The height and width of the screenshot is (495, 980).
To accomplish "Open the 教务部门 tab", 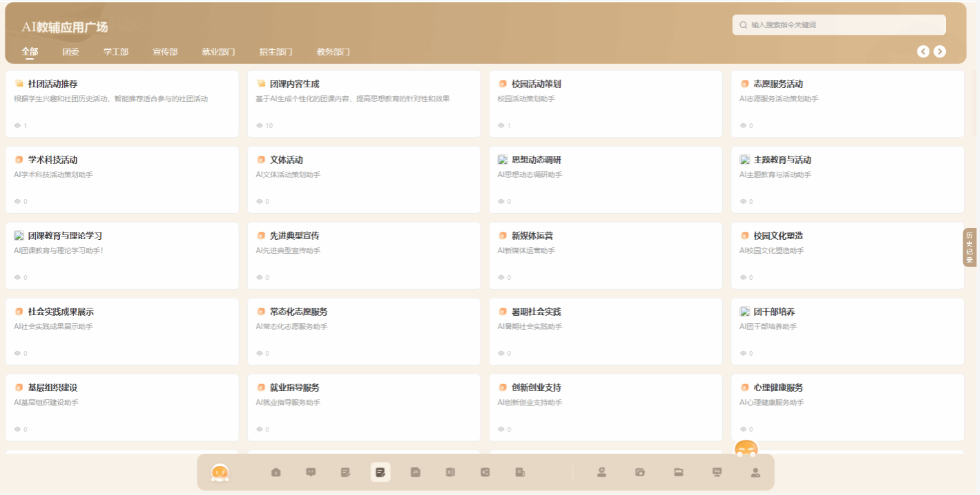I will [x=333, y=52].
